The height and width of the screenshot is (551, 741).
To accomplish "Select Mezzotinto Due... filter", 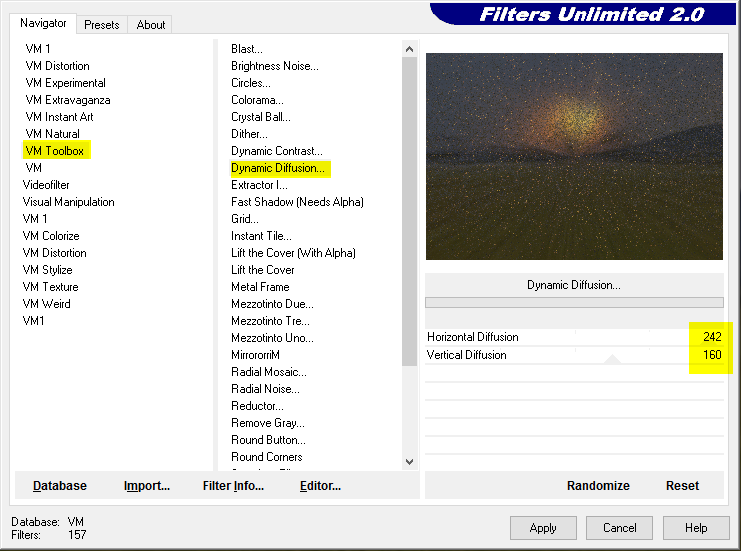I will [272, 304].
